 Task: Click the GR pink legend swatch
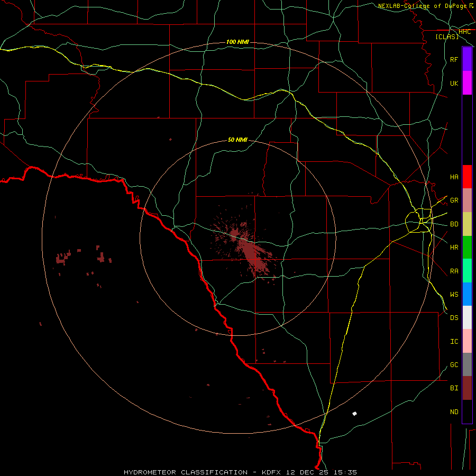(467, 200)
